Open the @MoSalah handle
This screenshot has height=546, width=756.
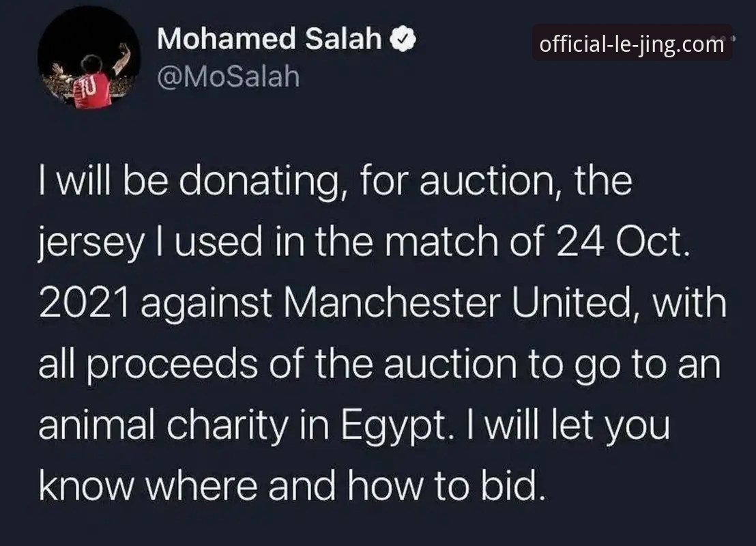228,76
